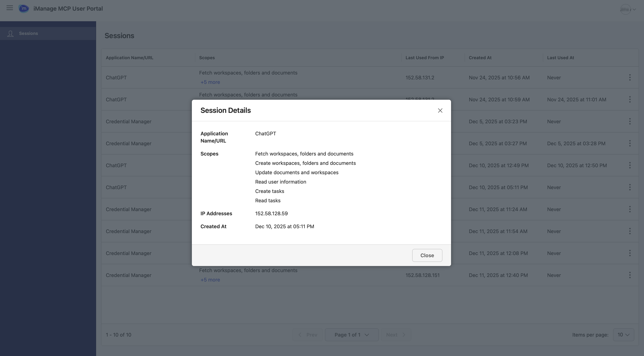Click IP 152.58.128.151 in the sessions table
Image resolution: width=644 pixels, height=356 pixels.
point(422,275)
